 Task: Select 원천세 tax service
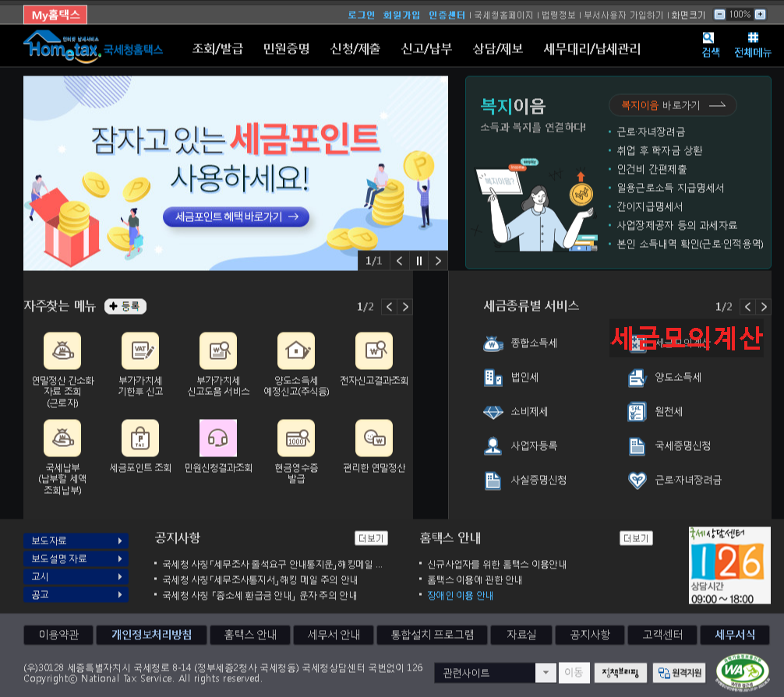coord(655,412)
